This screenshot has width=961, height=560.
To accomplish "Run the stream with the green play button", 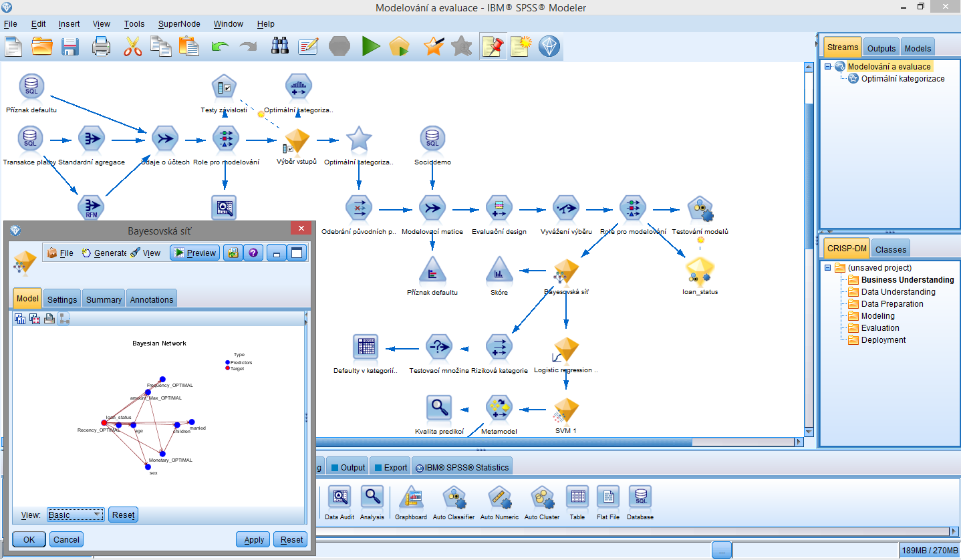I will (x=371, y=46).
